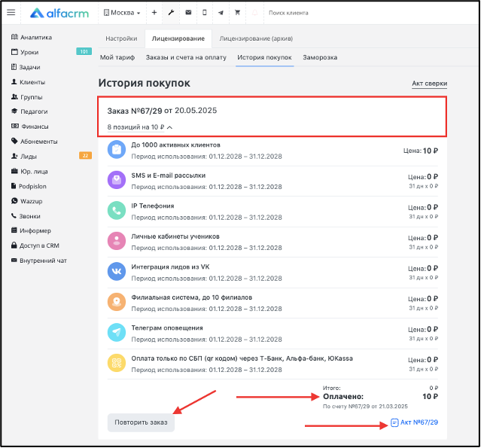481x448 pixels.
Task: Open the Мой тариф subtab
Action: point(117,57)
